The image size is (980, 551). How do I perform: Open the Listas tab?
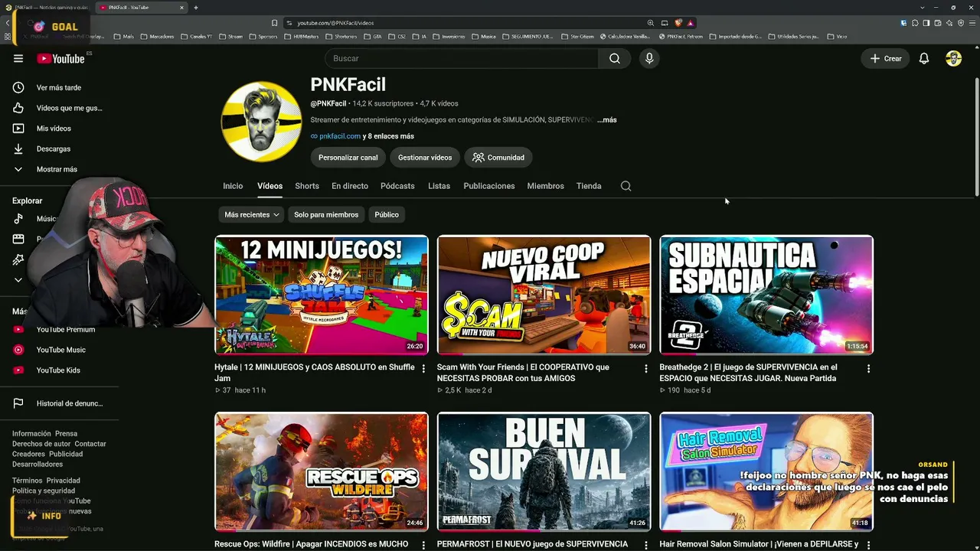(439, 186)
